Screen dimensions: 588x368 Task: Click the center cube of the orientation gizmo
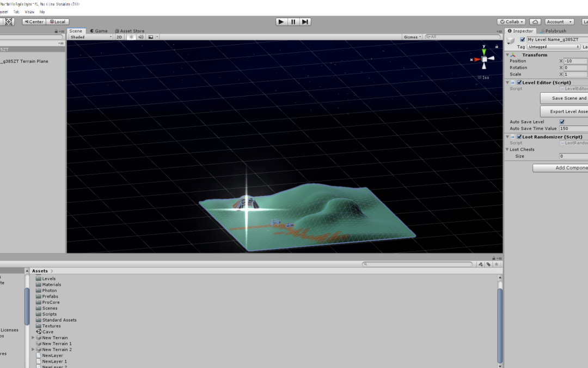pyautogui.click(x=484, y=59)
